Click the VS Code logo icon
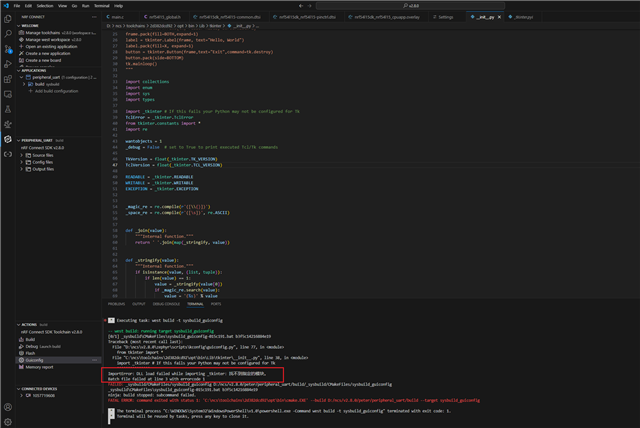 coord(6,6)
